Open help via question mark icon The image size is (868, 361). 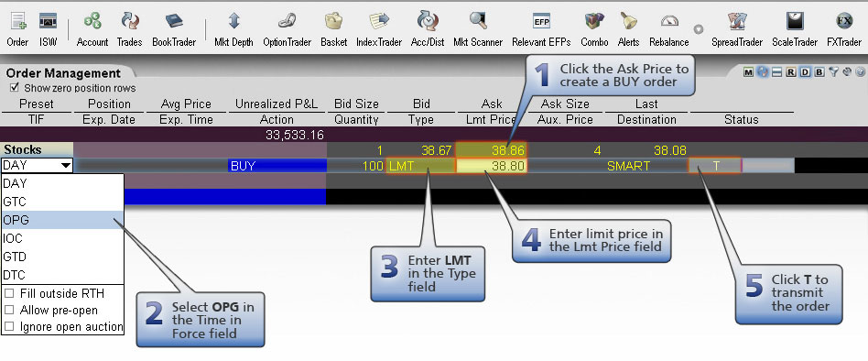tap(860, 72)
